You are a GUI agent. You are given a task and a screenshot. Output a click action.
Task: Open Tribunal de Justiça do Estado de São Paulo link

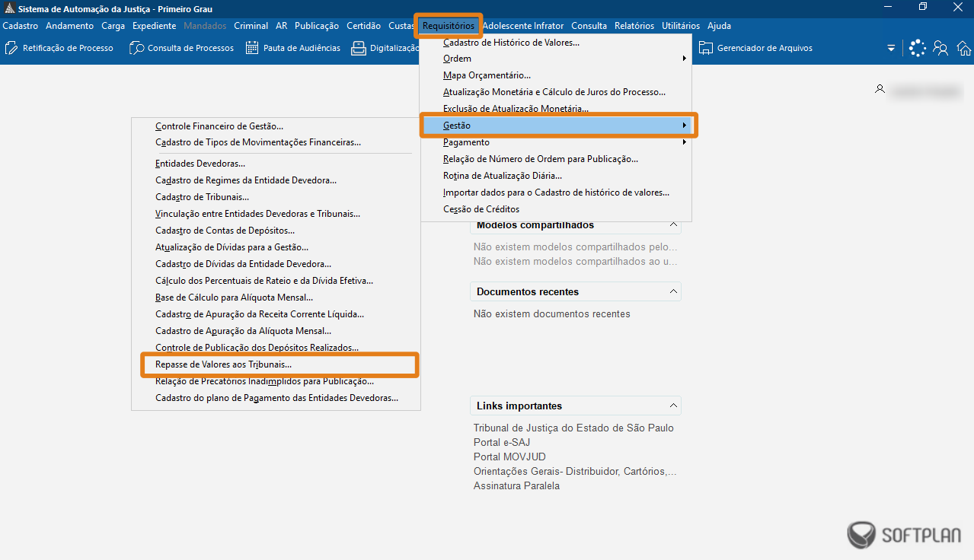[x=573, y=428]
